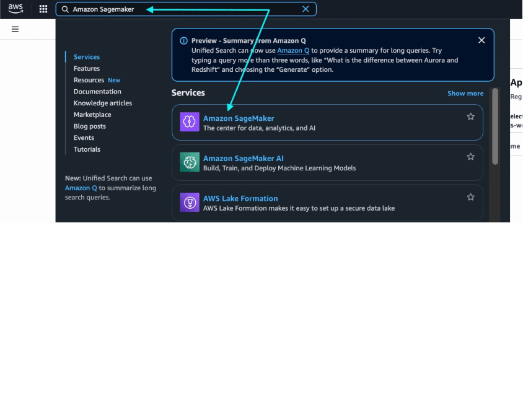This screenshot has height=420, width=523.
Task: Click into the Amazon Sagemaker search field
Action: coord(186,9)
